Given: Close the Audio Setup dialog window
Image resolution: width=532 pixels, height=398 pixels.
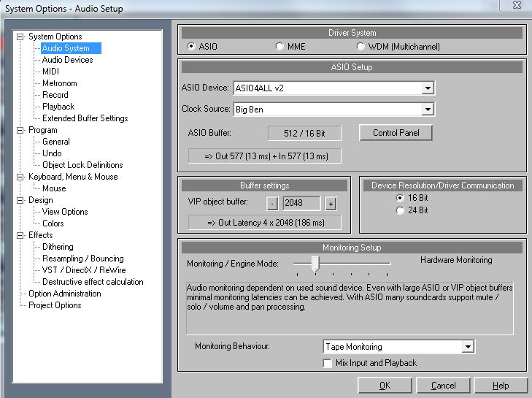Looking at the screenshot, I should coord(517,5).
